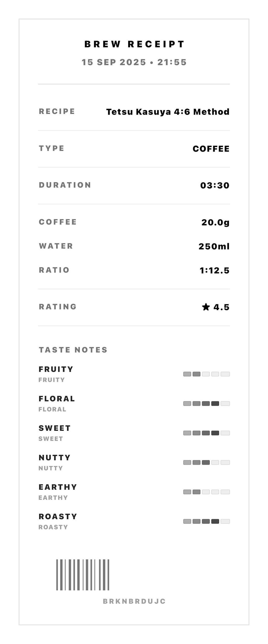Click the barcode graphic at receipt bottom
Screen dimensions: 268x644
pyautogui.click(x=83, y=575)
